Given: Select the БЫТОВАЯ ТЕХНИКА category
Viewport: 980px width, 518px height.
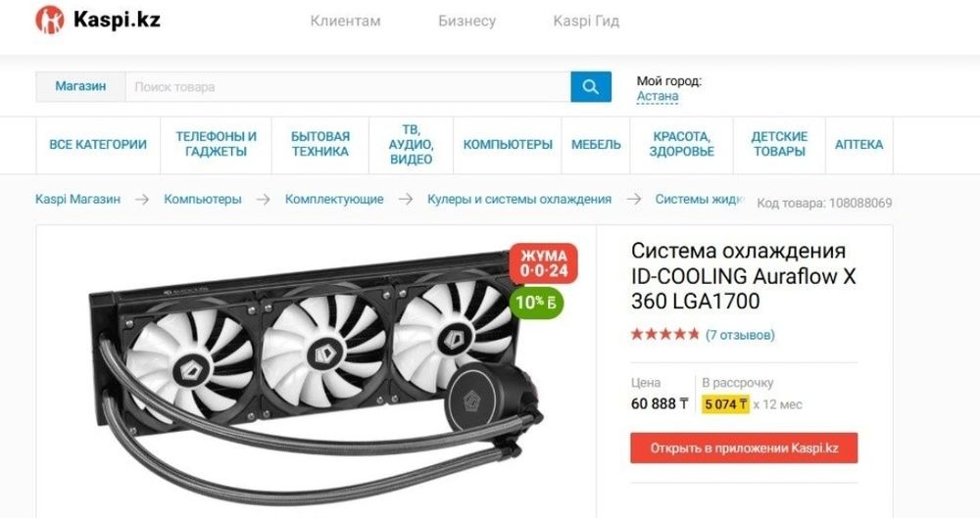Looking at the screenshot, I should [320, 144].
